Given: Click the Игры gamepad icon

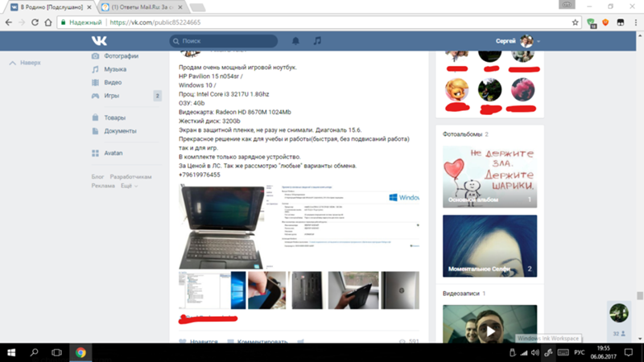Looking at the screenshot, I should tap(95, 96).
